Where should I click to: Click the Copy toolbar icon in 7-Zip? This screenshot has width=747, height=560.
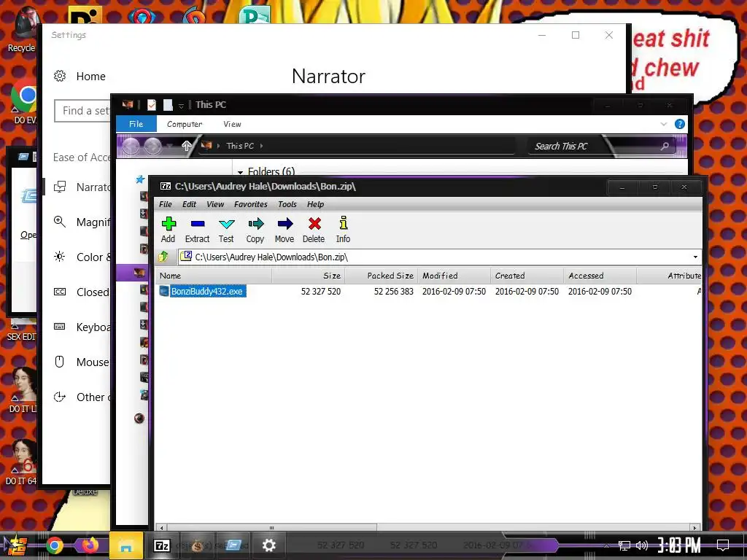coord(255,230)
